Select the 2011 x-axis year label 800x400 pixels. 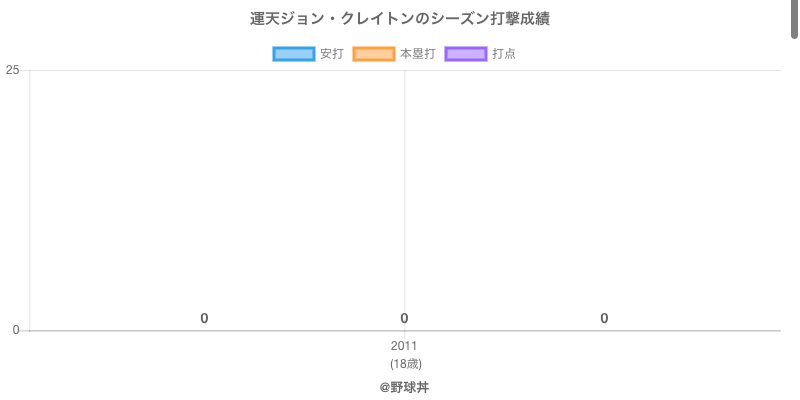(404, 347)
